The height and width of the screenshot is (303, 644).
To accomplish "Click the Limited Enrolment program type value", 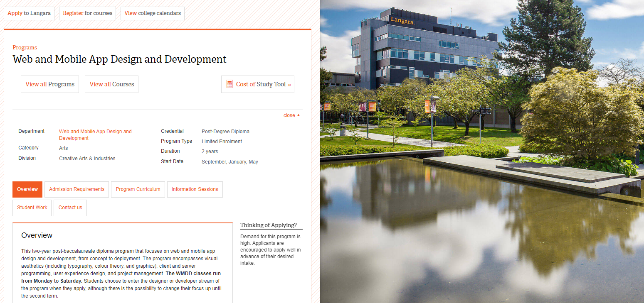I will 222,142.
